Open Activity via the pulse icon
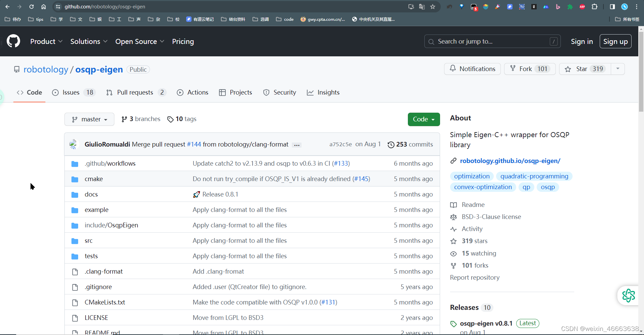The height and width of the screenshot is (335, 644). [454, 229]
